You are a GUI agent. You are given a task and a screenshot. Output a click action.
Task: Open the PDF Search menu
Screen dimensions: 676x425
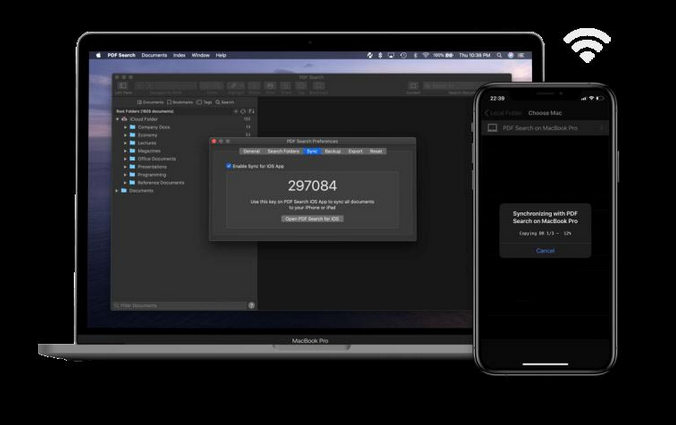121,55
